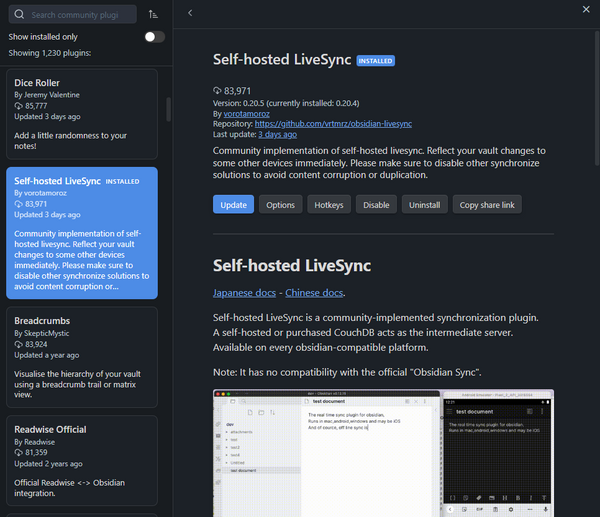
Task: Click the 'Showing 1,230 plugins:' text
Action: (x=50, y=53)
